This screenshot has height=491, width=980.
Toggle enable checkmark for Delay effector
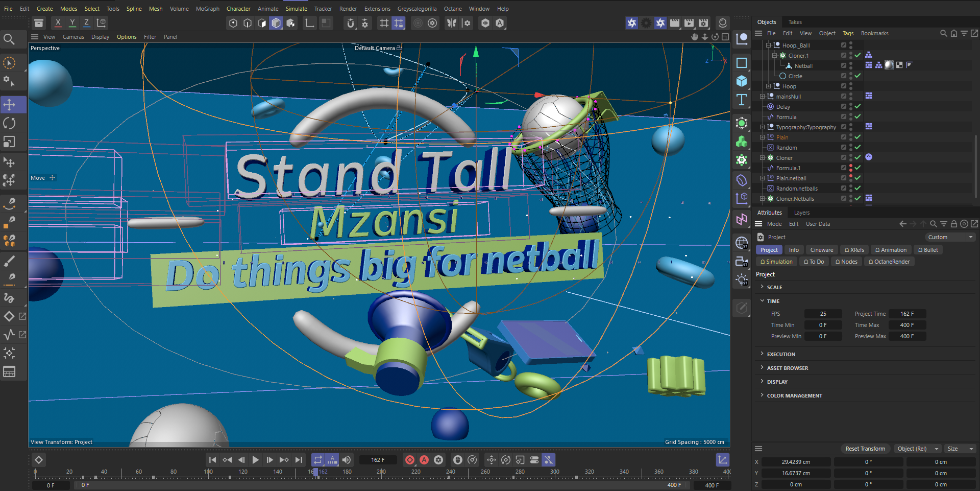tap(858, 107)
